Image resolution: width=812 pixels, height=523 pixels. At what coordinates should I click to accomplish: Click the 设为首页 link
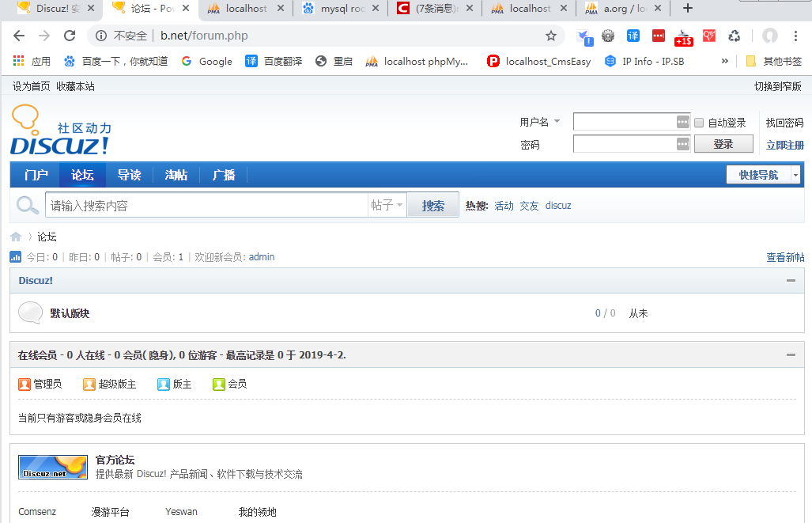tap(31, 86)
